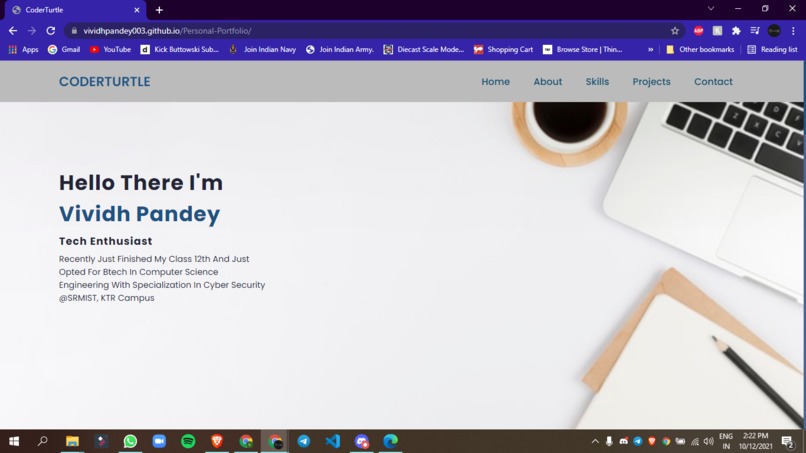Open the Join Indian Navy bookmark
This screenshot has height=453, width=806.
(x=263, y=49)
